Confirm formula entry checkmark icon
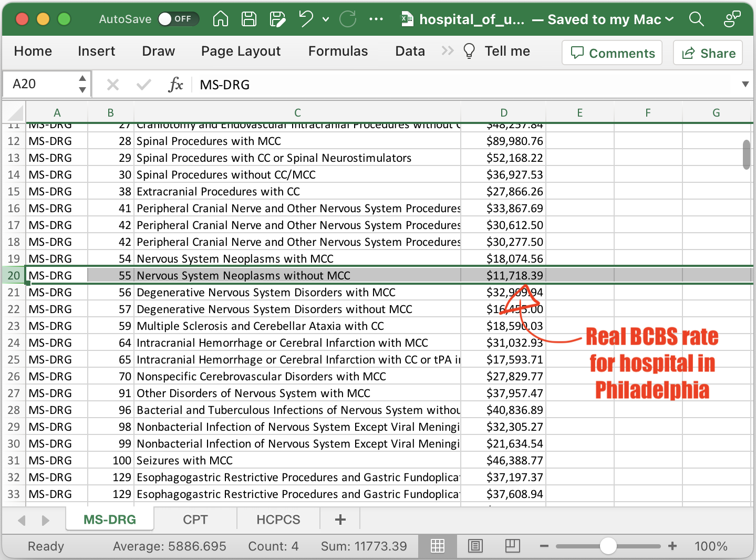 [143, 84]
